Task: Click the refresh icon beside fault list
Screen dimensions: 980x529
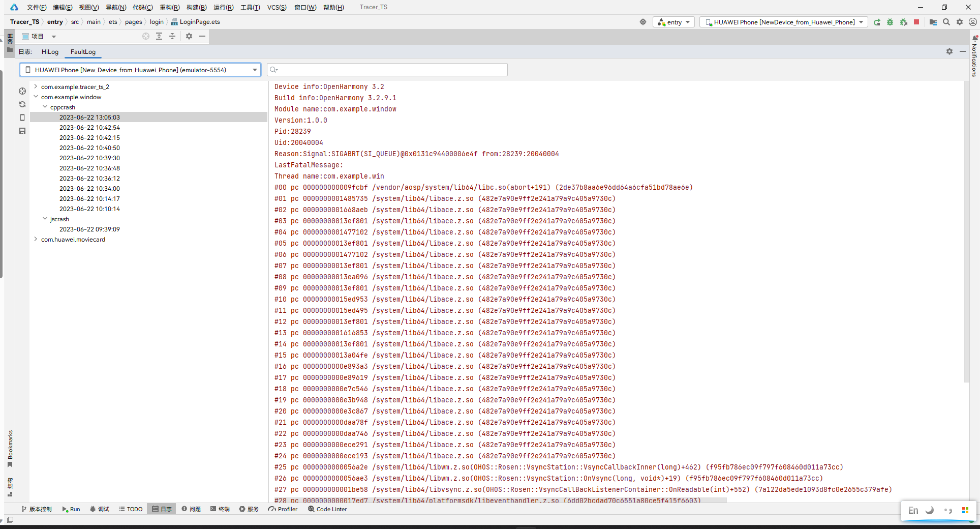Action: click(x=22, y=104)
